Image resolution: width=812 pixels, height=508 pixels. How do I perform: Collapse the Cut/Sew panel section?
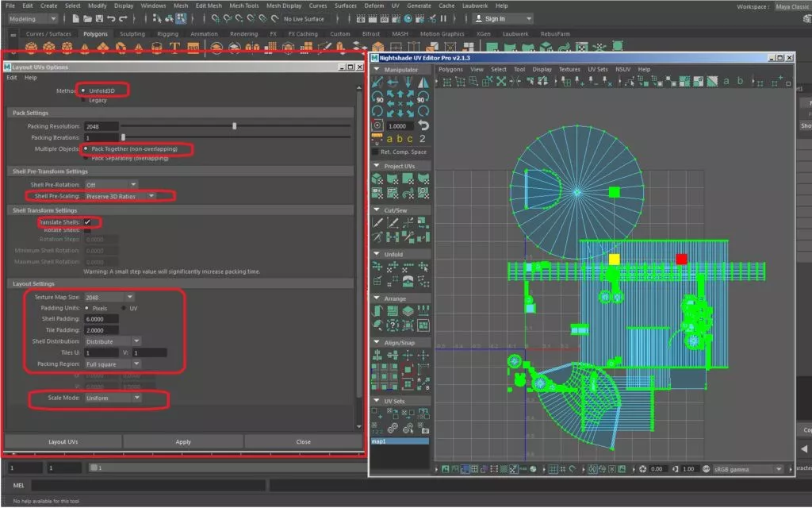point(377,210)
